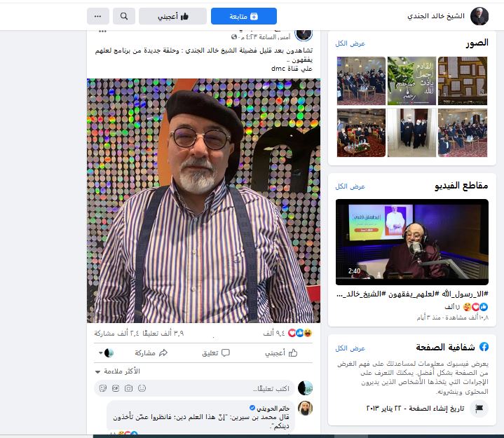Viewport: 504px width, 438px height.
Task: Click مشاركة to share the post
Action: click(x=151, y=353)
